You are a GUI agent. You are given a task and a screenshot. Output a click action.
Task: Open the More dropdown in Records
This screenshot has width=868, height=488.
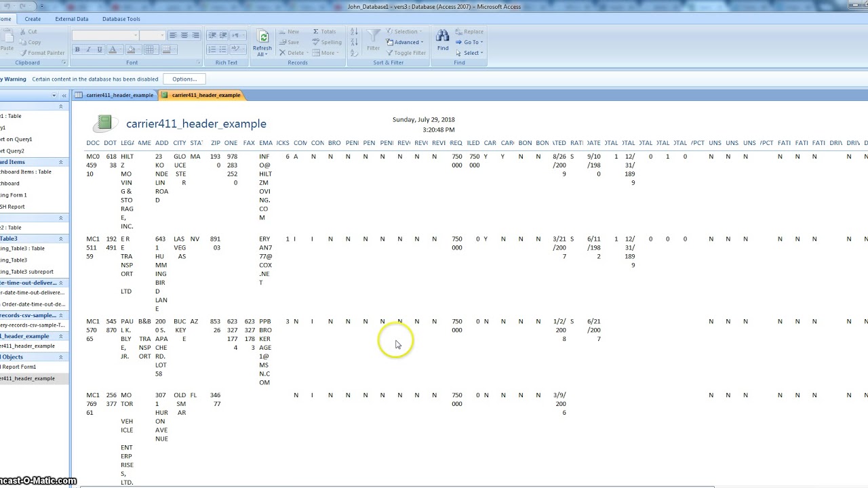(325, 53)
